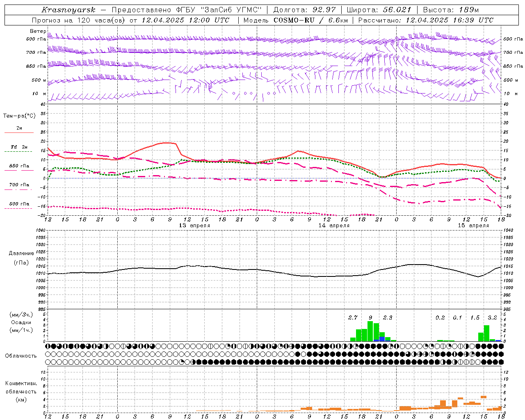Click the "Td 2м" dew point legend entry
This screenshot has width=525, height=420.
point(19,147)
